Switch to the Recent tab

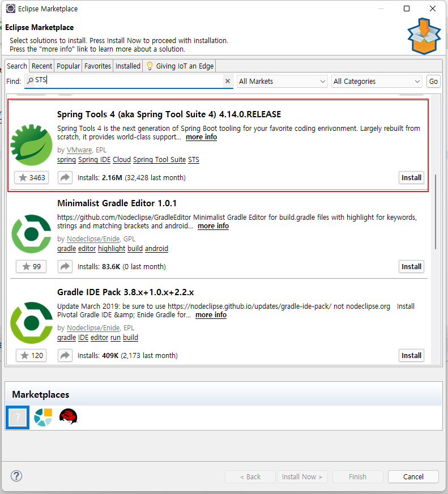pos(41,66)
